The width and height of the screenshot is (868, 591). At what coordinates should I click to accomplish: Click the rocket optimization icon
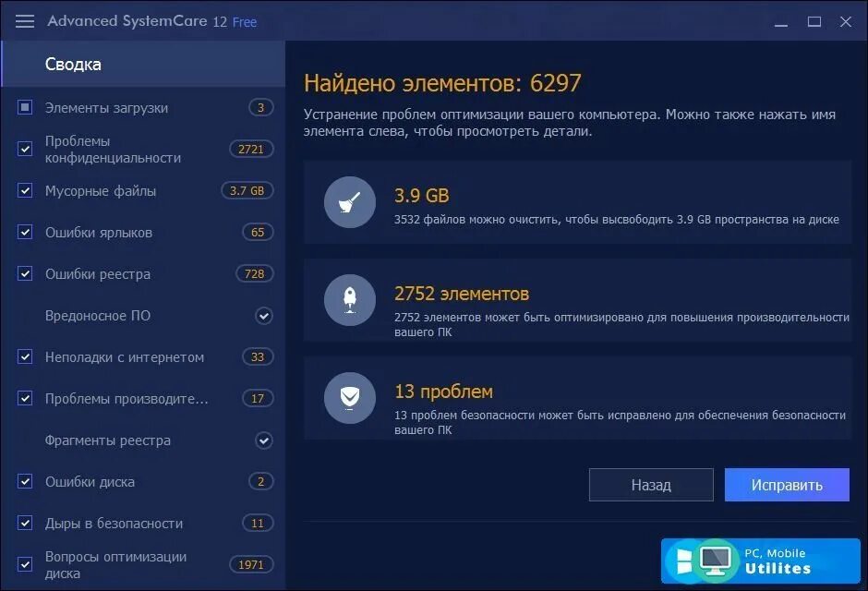point(350,300)
